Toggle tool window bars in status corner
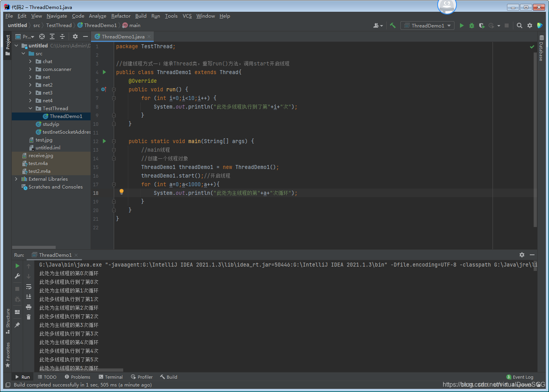This screenshot has width=549, height=392. 8,385
